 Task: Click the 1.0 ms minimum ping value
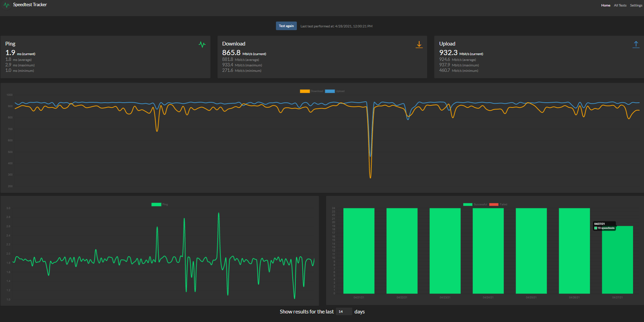pos(8,70)
